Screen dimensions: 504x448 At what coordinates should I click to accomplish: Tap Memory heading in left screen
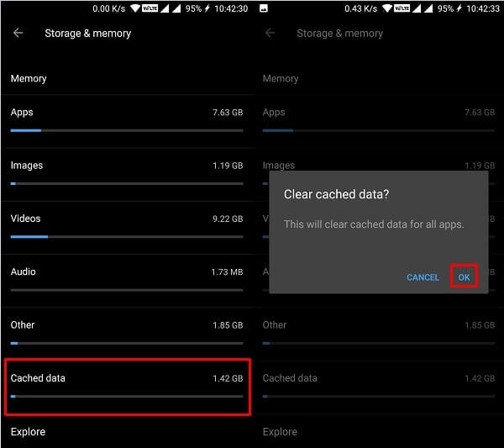pos(29,78)
